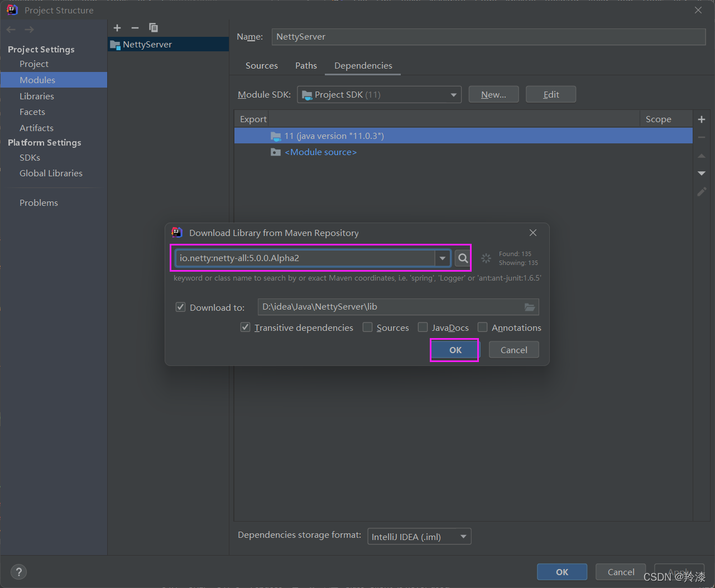Screen dimensions: 715x588
Task: Toggle Transitive dependencies checkbox
Action: (245, 327)
